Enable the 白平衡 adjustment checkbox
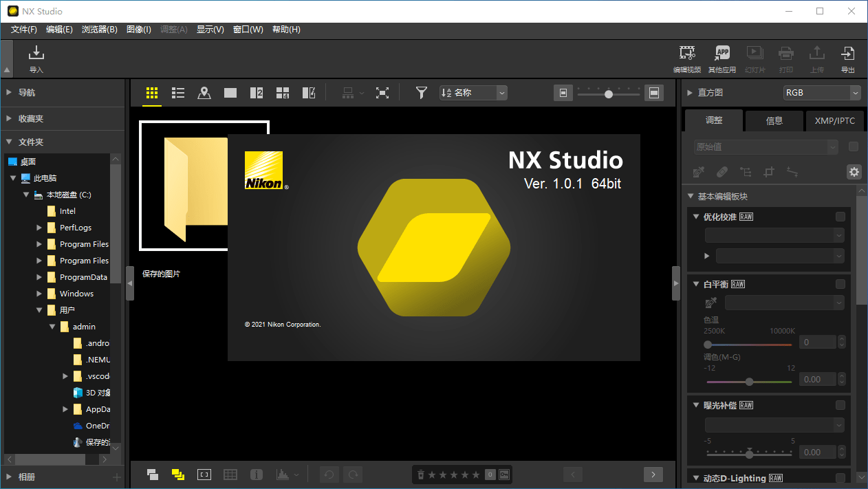The height and width of the screenshot is (489, 868). point(840,283)
